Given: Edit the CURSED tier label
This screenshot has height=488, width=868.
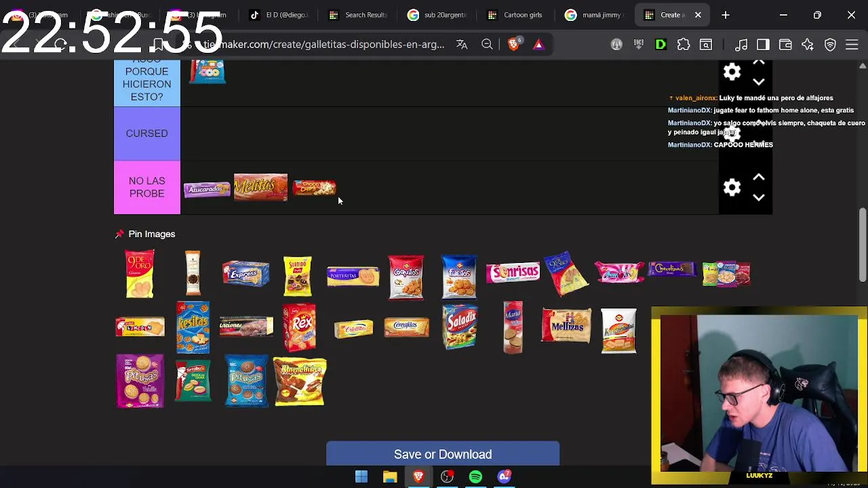Looking at the screenshot, I should pos(147,134).
